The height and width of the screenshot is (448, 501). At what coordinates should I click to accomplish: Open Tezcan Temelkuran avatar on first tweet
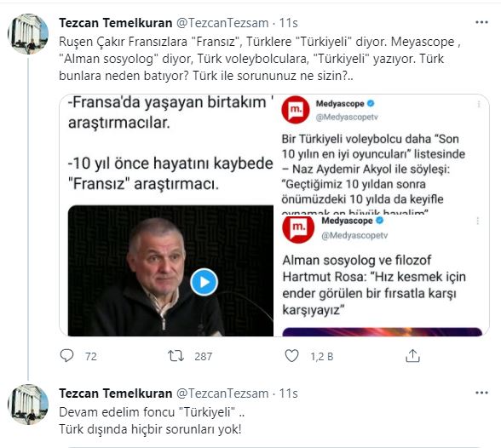28,34
